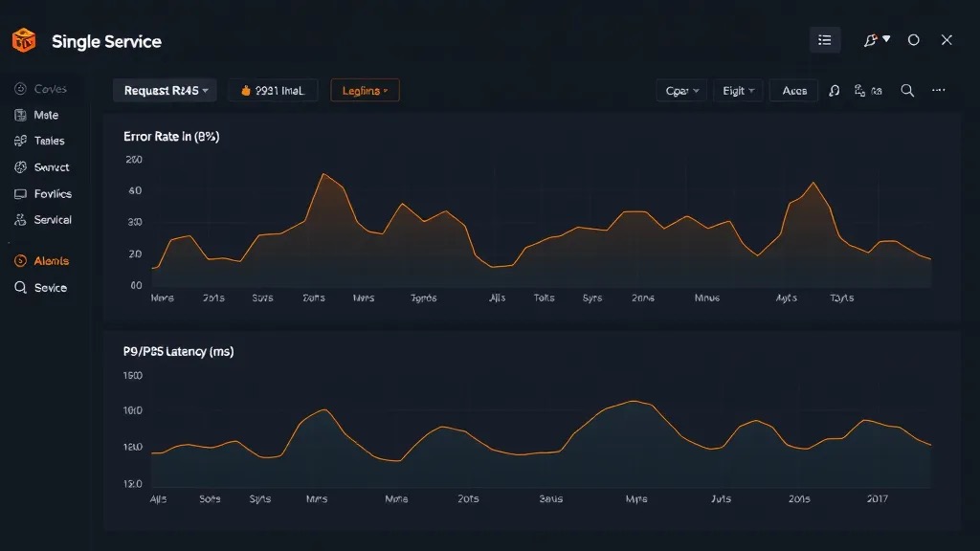Screen dimensions: 980x551
Task: Open the Eiglt dropdown
Action: (x=738, y=91)
